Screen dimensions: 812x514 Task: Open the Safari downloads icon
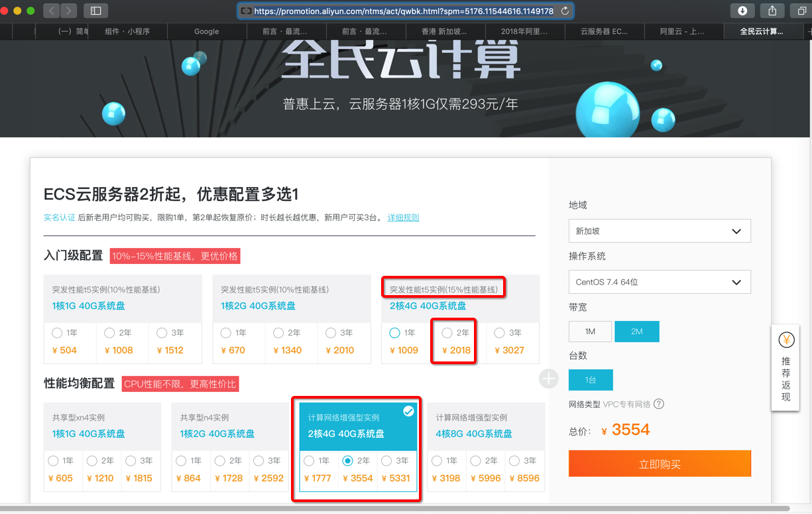742,11
